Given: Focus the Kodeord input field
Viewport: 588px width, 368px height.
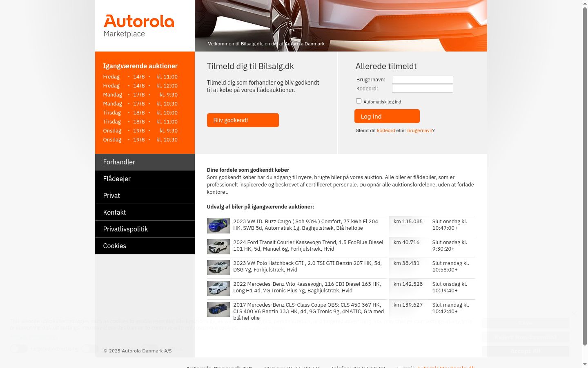Looking at the screenshot, I should [x=423, y=89].
